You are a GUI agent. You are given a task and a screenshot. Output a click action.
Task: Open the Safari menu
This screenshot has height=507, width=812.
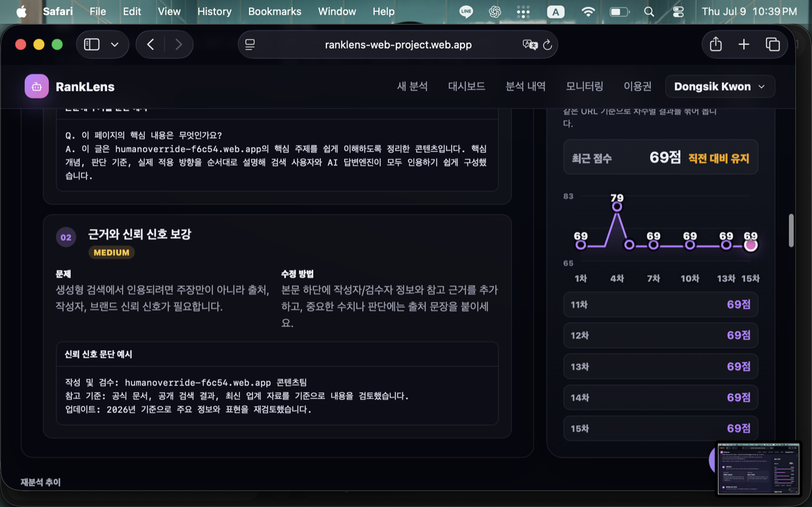click(58, 11)
